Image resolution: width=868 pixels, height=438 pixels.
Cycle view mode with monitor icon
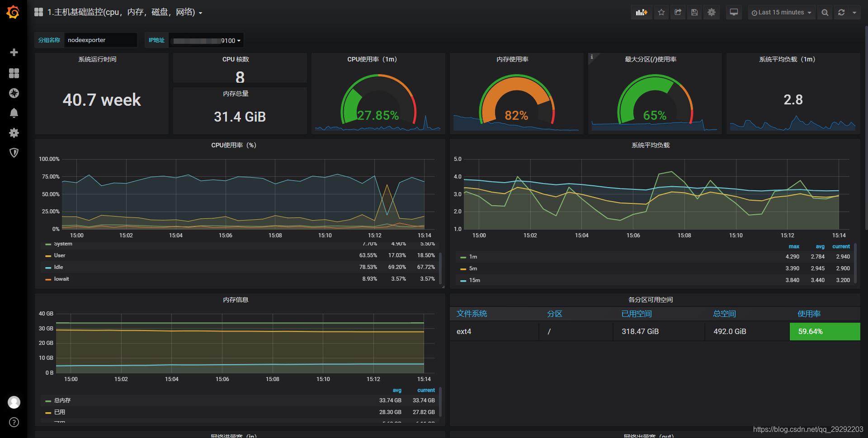click(x=734, y=12)
